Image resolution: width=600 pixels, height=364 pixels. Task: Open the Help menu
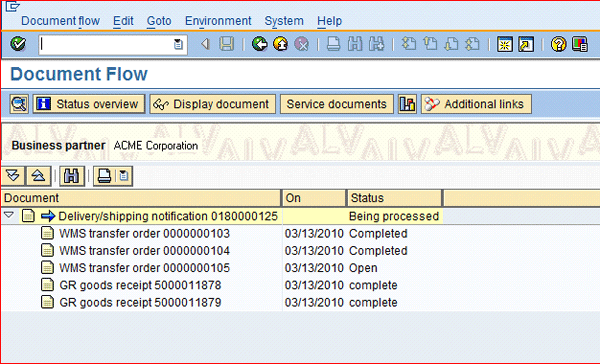[329, 21]
